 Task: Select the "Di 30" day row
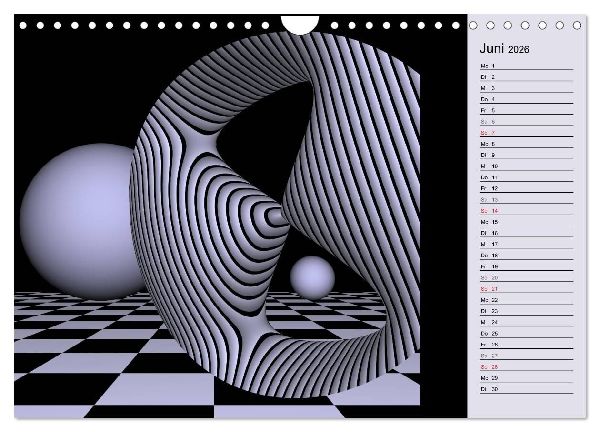pyautogui.click(x=527, y=389)
